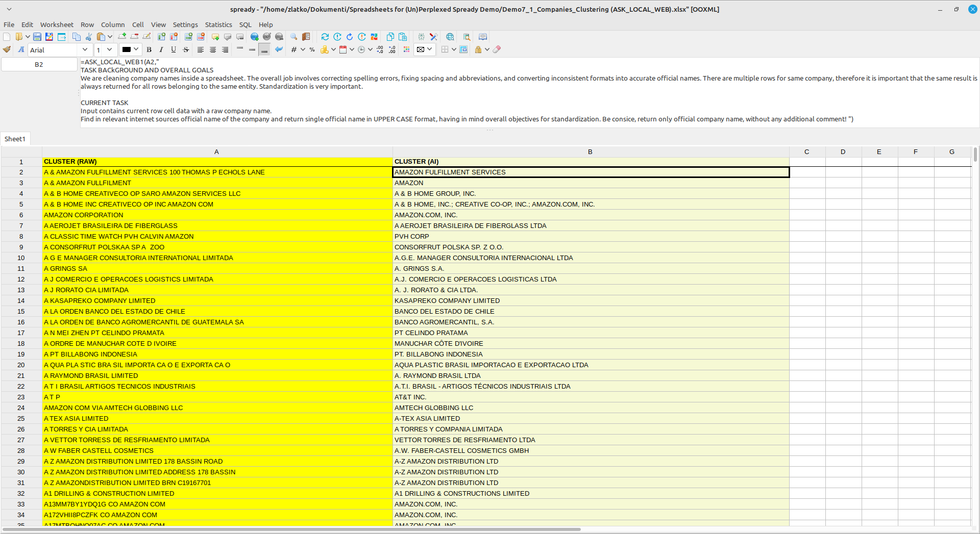Toggle strikethrough formatting
980x534 pixels.
(x=186, y=49)
